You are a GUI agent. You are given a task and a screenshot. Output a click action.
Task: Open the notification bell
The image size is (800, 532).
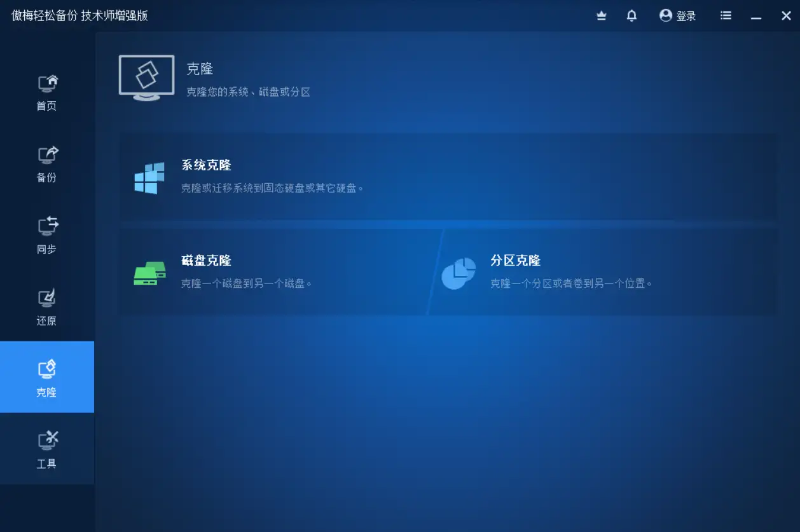tap(631, 15)
